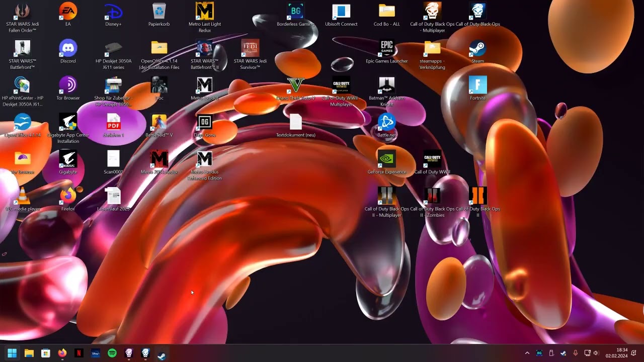Screen dimensions: 644x362
Task: Select the Metro 2033 Redux shortcut
Action: [159, 163]
